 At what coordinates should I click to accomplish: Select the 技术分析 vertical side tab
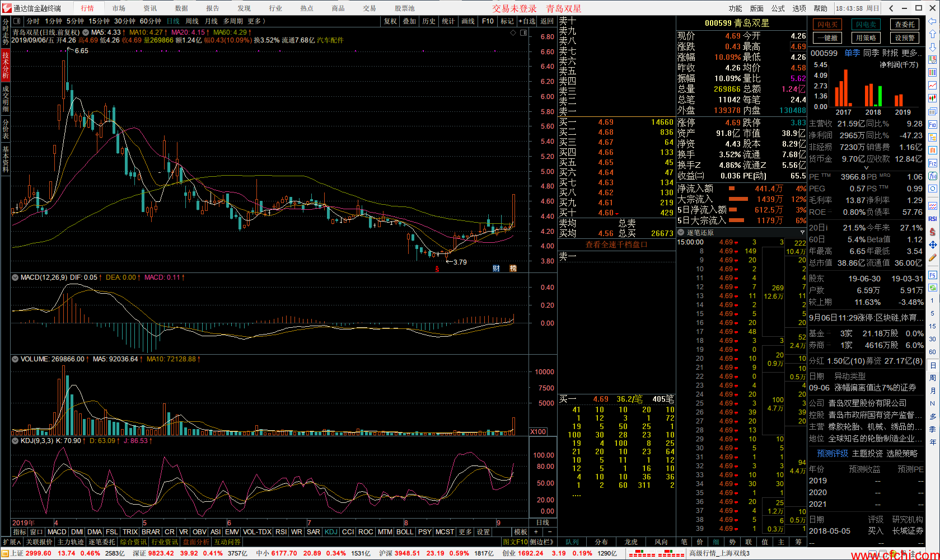click(x=5, y=64)
